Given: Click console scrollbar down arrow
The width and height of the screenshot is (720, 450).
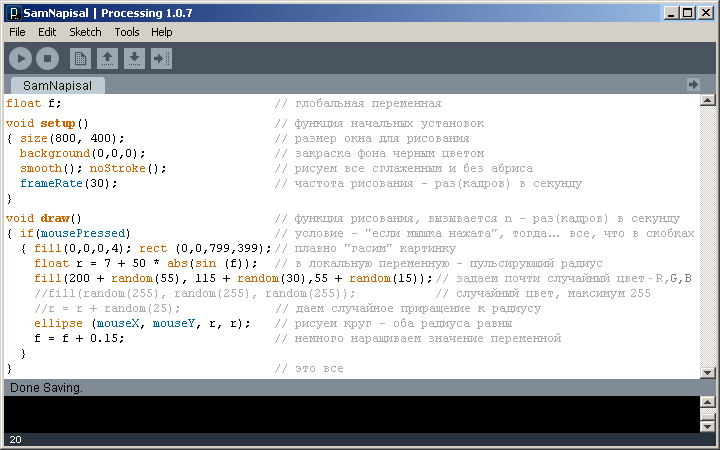Looking at the screenshot, I should 708,427.
